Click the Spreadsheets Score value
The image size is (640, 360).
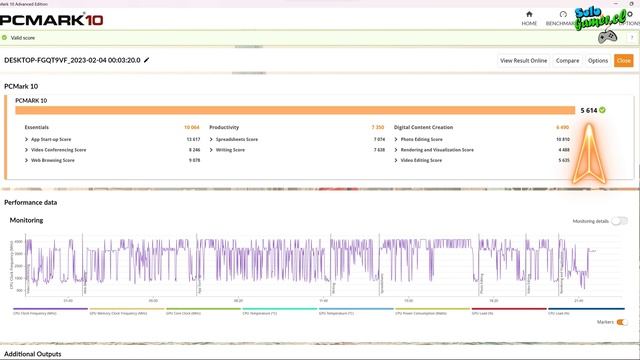tap(379, 139)
